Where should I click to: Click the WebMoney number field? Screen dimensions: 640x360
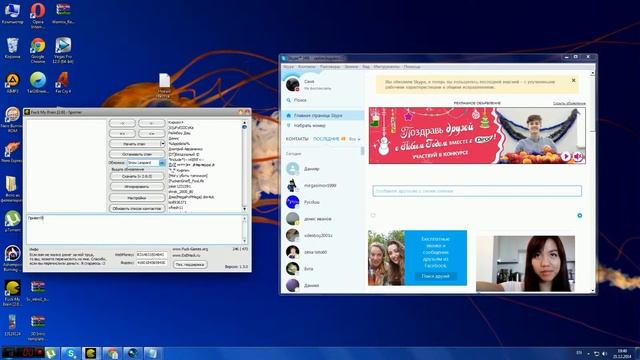(x=151, y=255)
